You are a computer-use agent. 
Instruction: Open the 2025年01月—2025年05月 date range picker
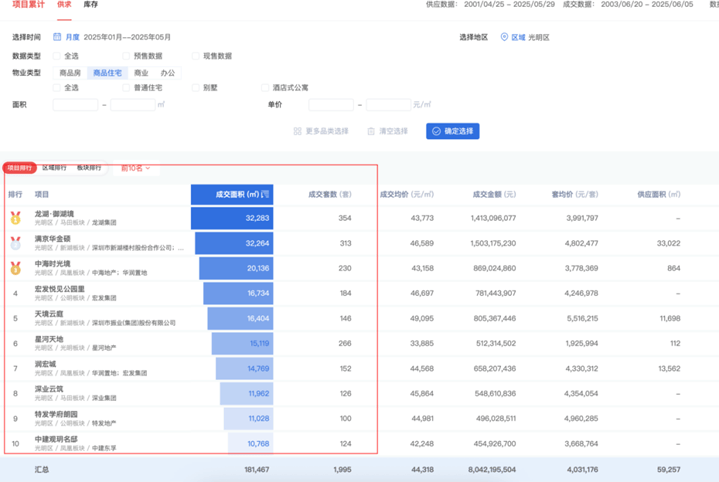127,37
